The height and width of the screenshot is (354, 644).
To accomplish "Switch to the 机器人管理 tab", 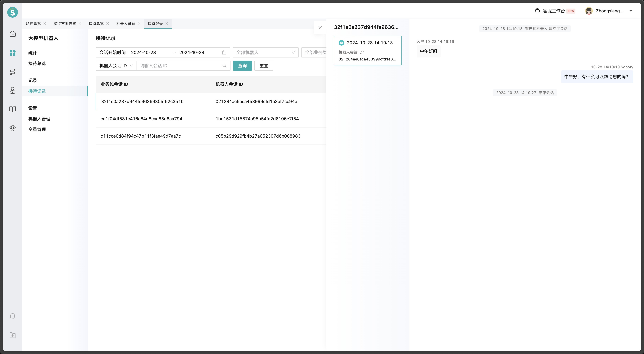I will [125, 23].
